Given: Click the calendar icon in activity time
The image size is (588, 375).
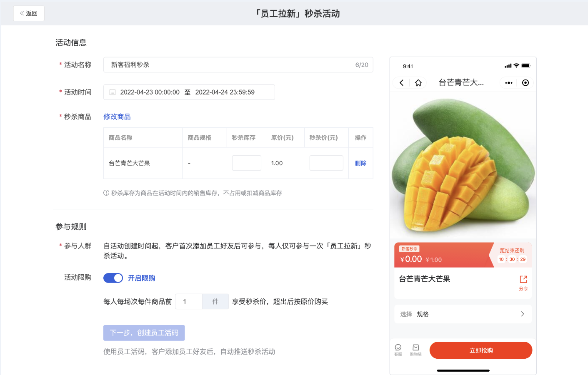Looking at the screenshot, I should point(113,92).
